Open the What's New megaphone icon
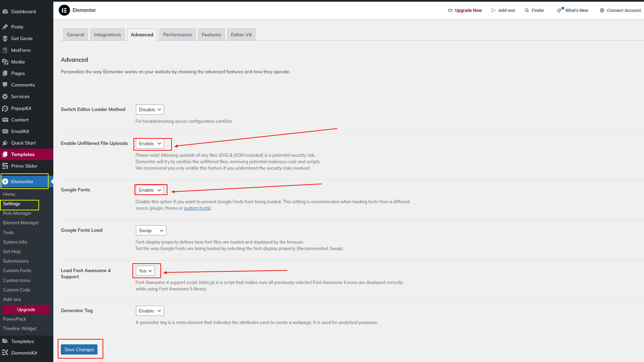This screenshot has height=362, width=644. point(559,11)
